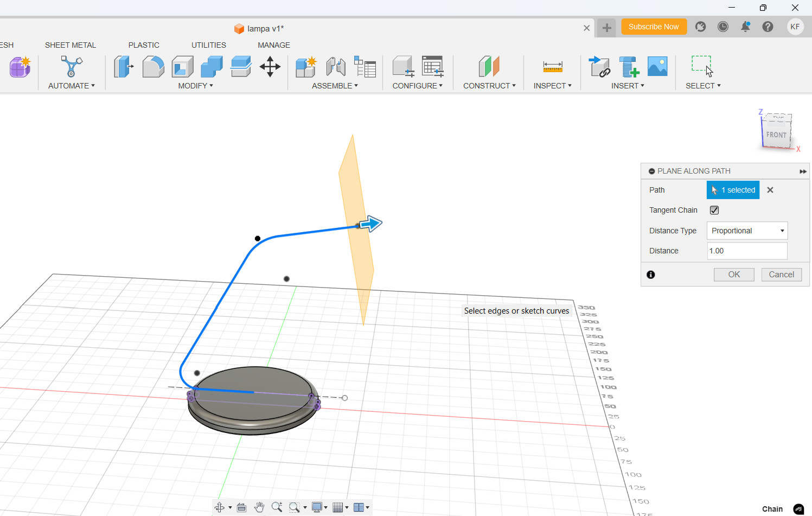Expand the AUTOMATE dropdown menu
The image size is (812, 516).
[72, 86]
